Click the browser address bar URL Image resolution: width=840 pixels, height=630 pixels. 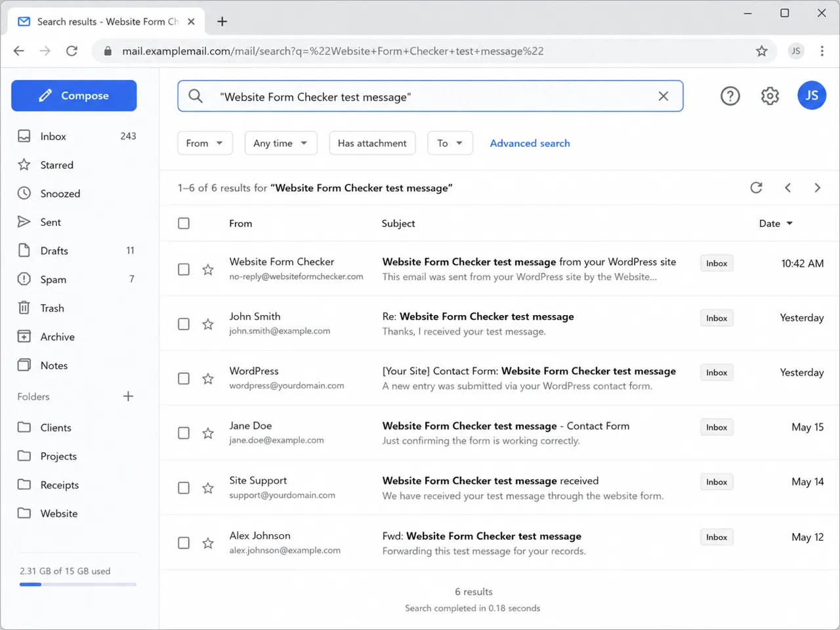tap(333, 51)
